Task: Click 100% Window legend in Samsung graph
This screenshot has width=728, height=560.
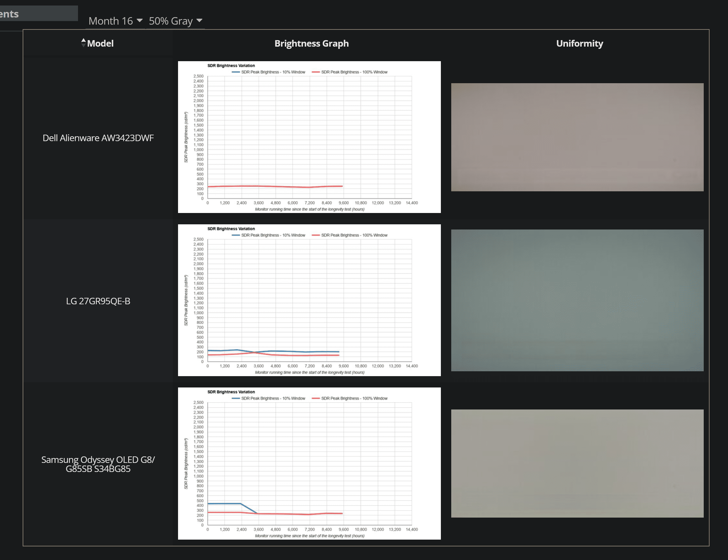Action: [350, 398]
